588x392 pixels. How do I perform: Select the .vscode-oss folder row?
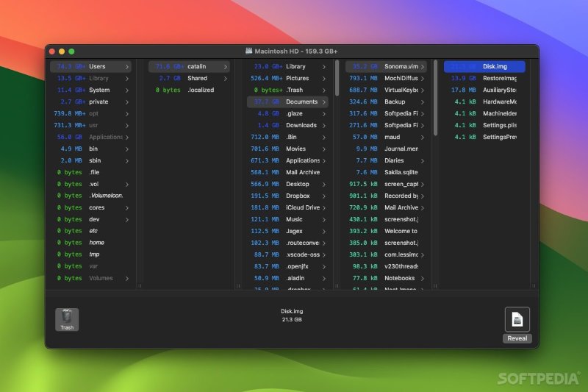[287, 254]
